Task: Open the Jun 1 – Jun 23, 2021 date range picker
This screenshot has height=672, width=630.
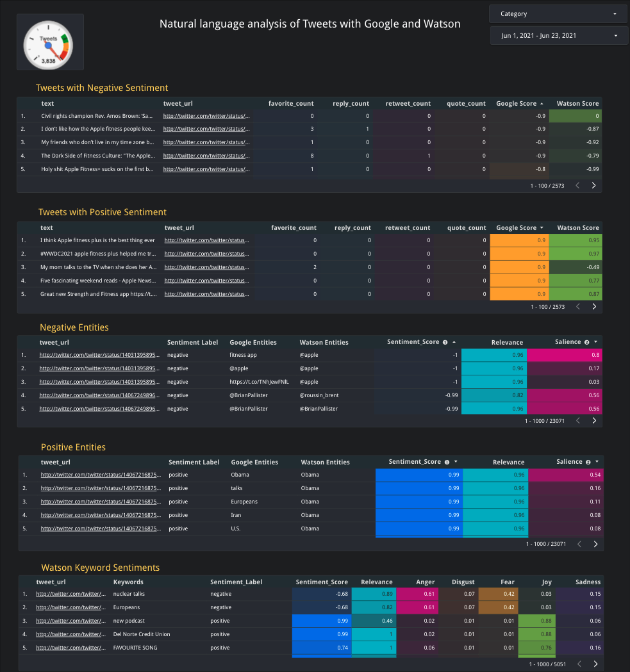Action: tap(558, 36)
